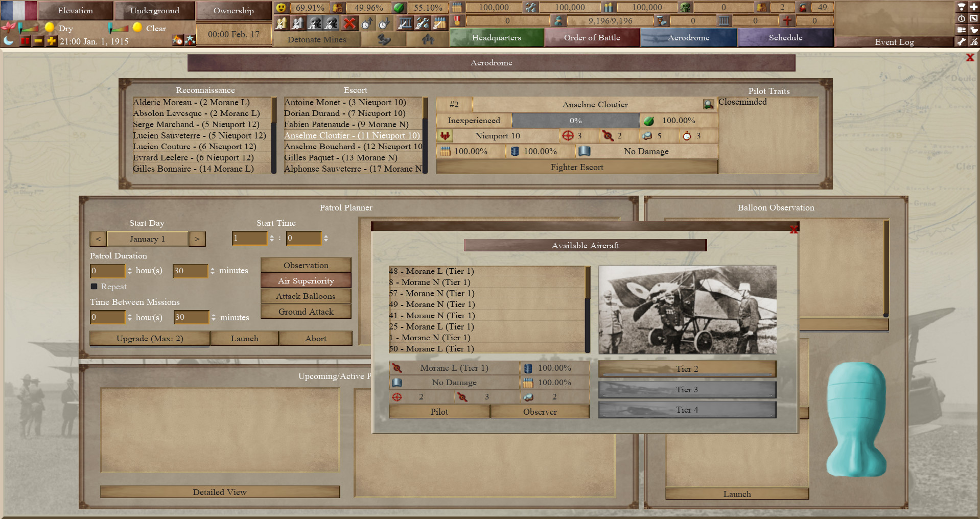This screenshot has width=980, height=519.
Task: Click the clock with up arrow icon
Action: coord(366,22)
